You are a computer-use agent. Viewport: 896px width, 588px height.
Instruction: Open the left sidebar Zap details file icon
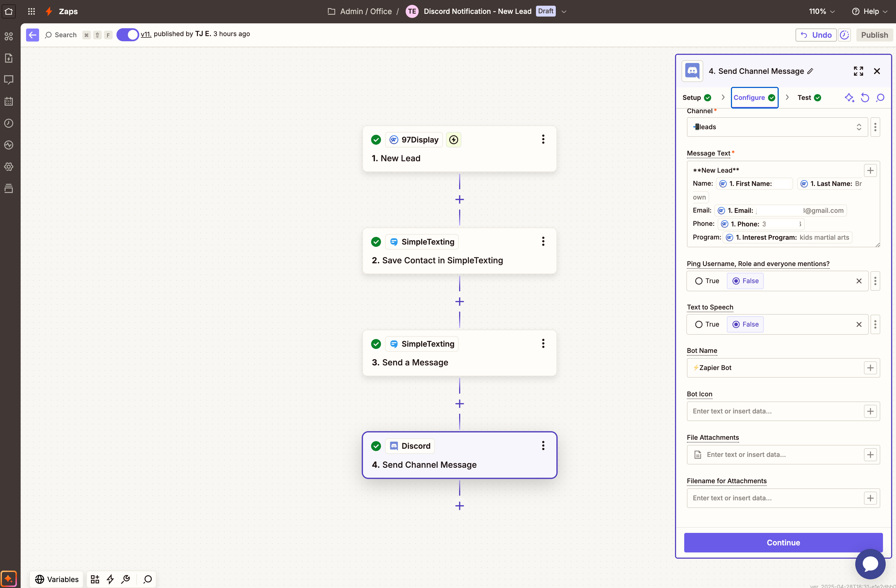(x=9, y=58)
